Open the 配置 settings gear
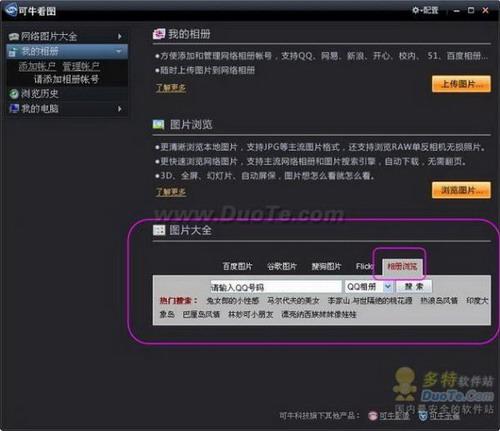Screen dimensions: 500x431 425,10
